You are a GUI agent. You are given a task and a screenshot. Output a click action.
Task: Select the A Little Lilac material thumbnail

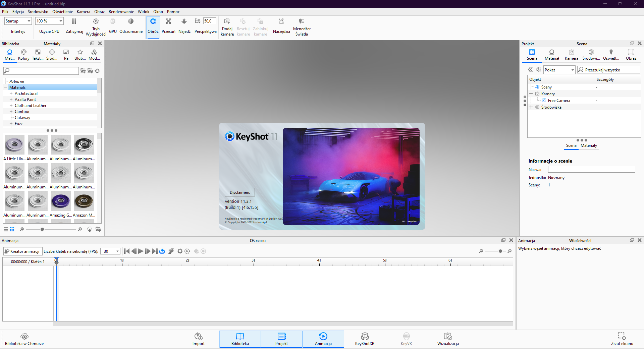(14, 145)
